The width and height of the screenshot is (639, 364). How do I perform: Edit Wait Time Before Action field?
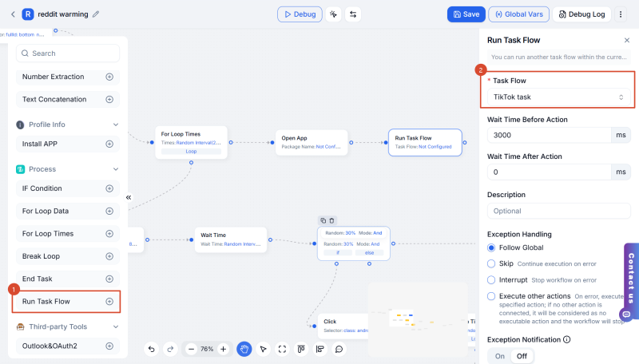tap(549, 135)
